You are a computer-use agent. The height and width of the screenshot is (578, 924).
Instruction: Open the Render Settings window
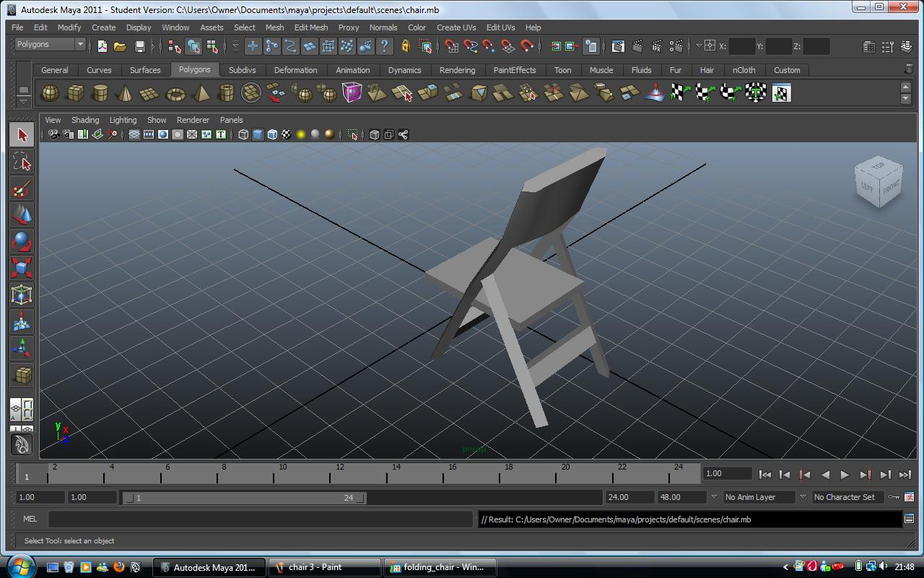(x=676, y=46)
